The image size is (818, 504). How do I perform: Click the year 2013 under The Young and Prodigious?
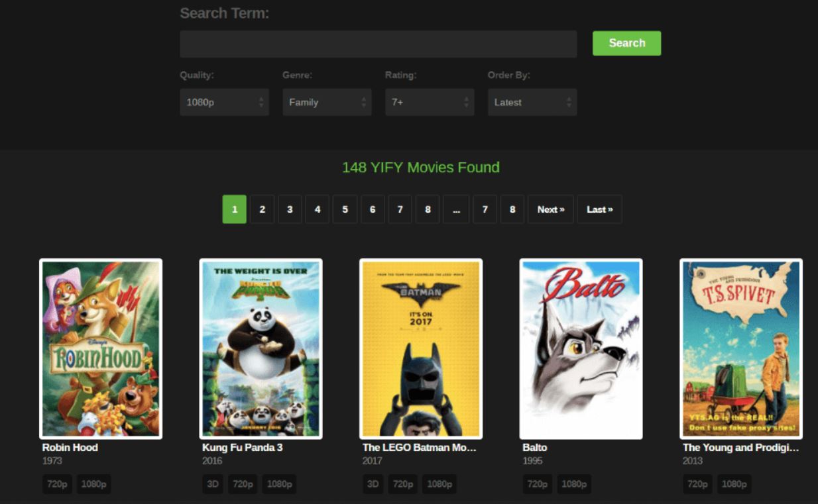[693, 461]
